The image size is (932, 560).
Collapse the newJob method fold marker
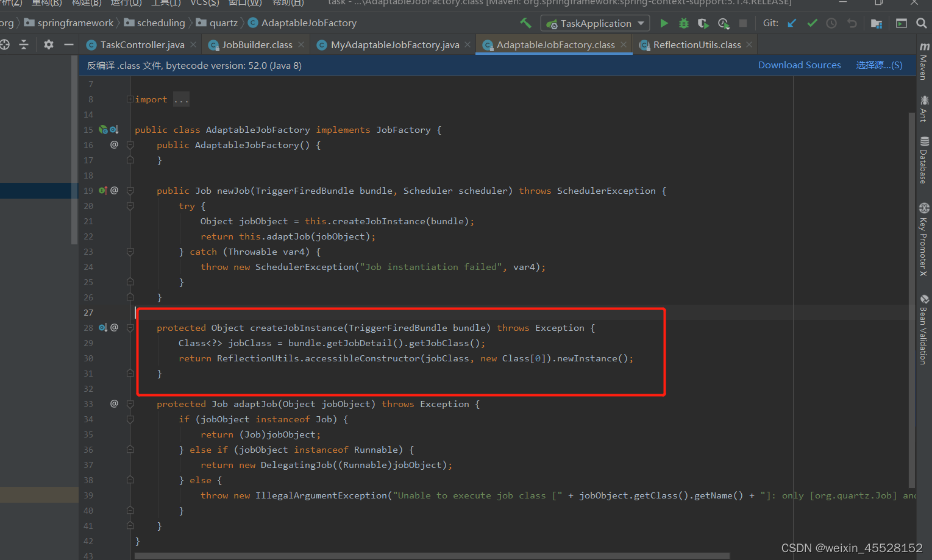coord(130,191)
